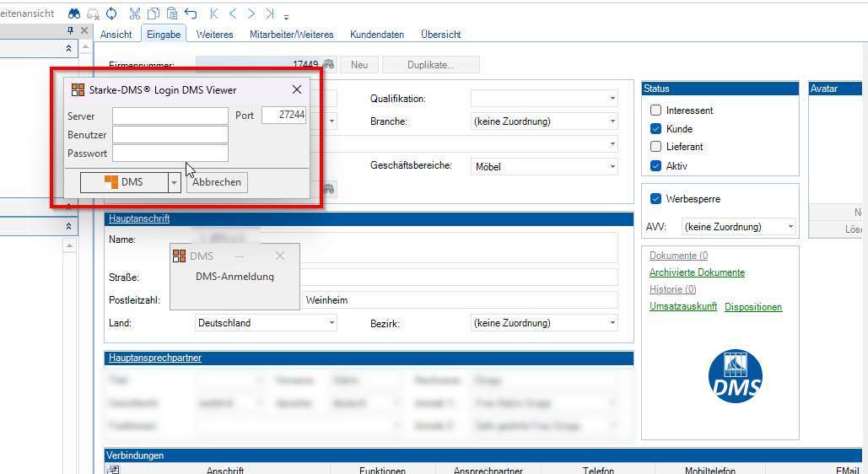Click the binoculars icon next to Firmennummer
Image resolution: width=868 pixels, height=474 pixels.
point(329,64)
